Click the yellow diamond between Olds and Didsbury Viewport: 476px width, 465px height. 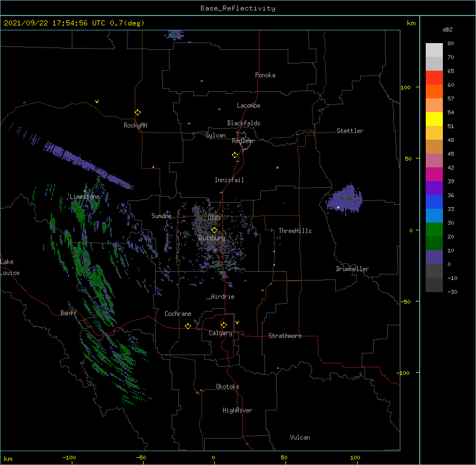click(214, 230)
